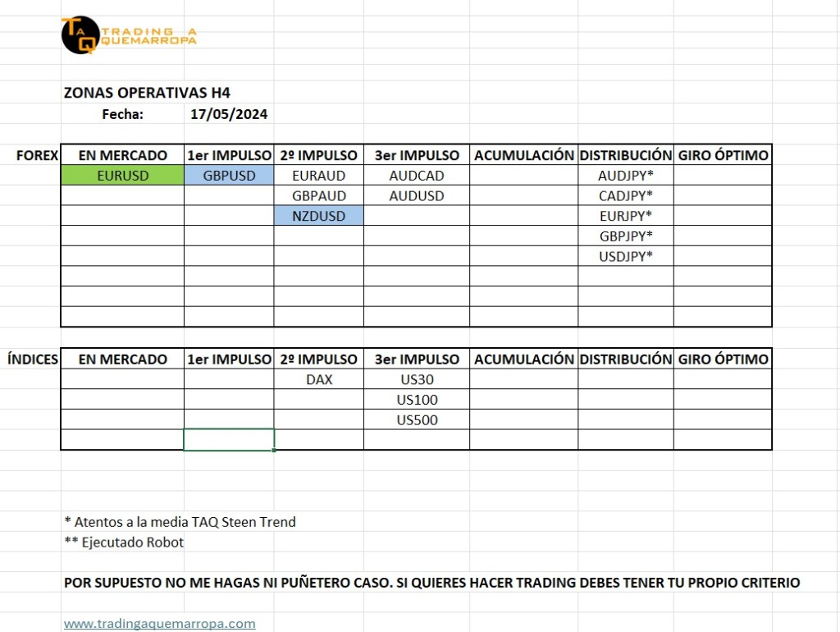Select the GBPJPY* cell
Screen dimensions: 840x632
(625, 236)
